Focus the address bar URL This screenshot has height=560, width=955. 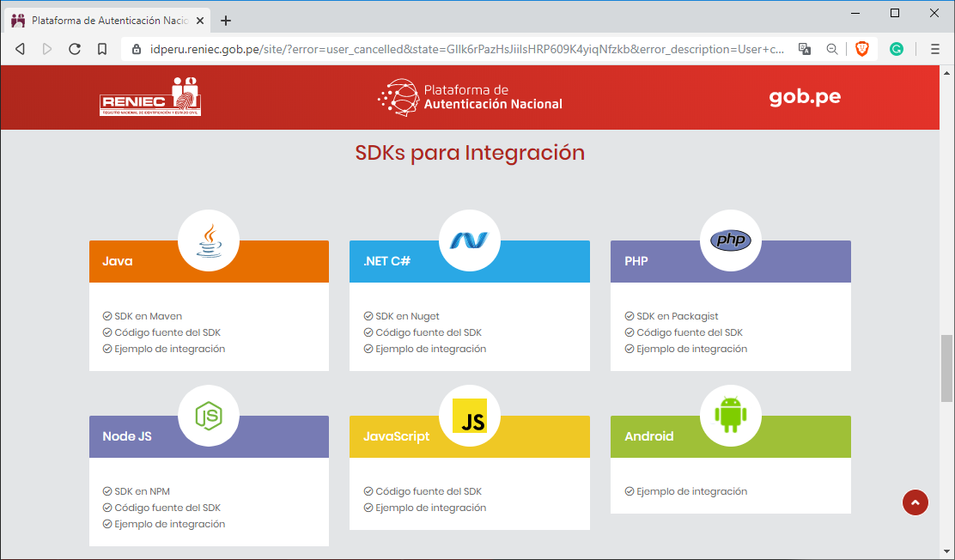tap(467, 49)
